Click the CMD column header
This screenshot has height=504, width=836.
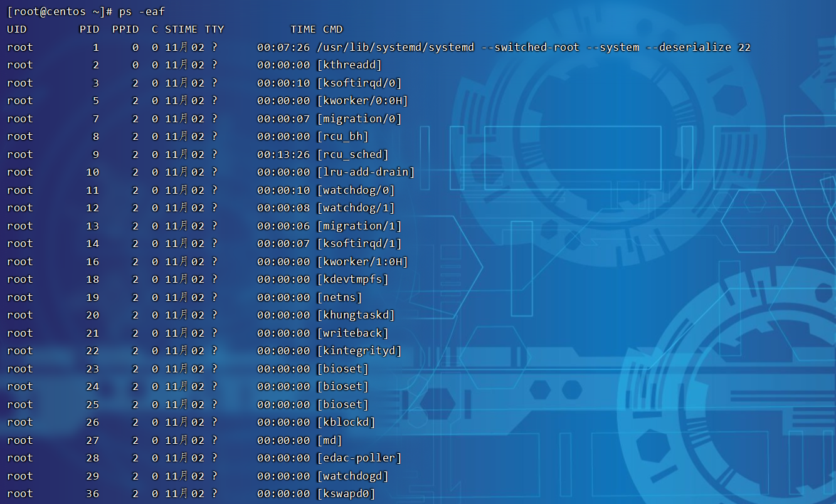(333, 29)
